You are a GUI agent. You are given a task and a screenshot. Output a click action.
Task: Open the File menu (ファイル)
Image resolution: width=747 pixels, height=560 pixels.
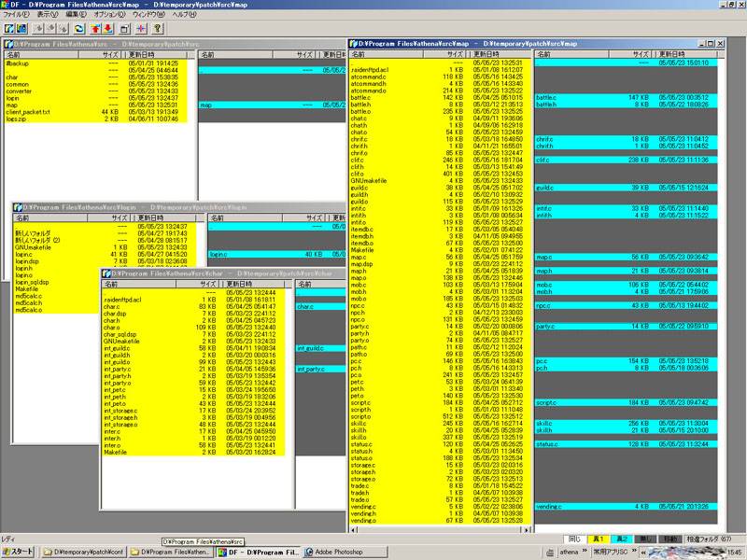pyautogui.click(x=16, y=14)
